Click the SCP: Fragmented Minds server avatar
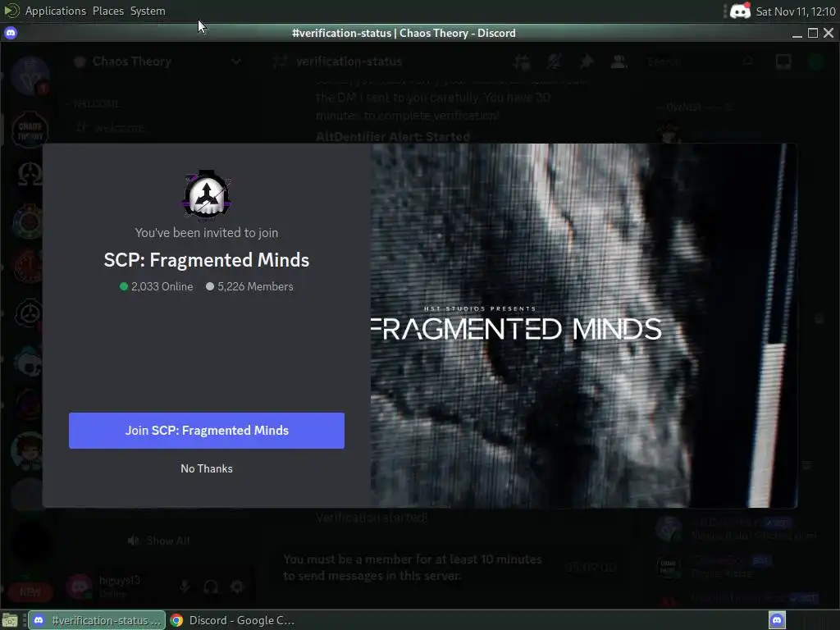 click(x=207, y=195)
